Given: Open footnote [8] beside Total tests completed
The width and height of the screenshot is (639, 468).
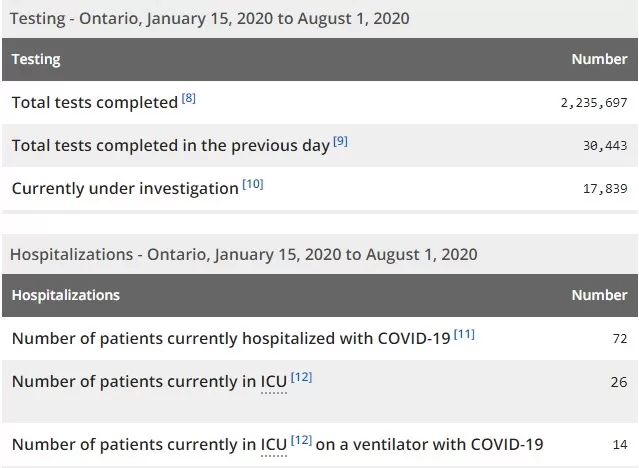Looking at the screenshot, I should [189, 98].
